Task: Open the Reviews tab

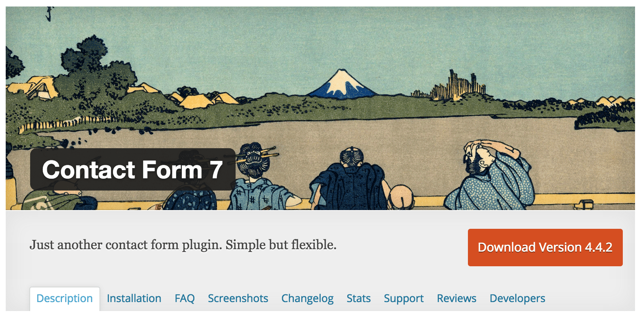Action: tap(457, 298)
